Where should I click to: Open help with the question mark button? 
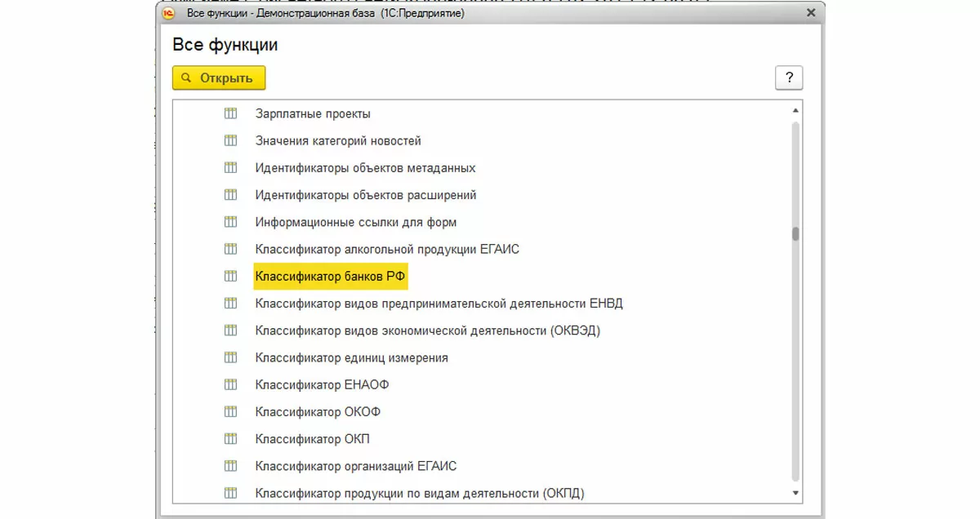[789, 78]
